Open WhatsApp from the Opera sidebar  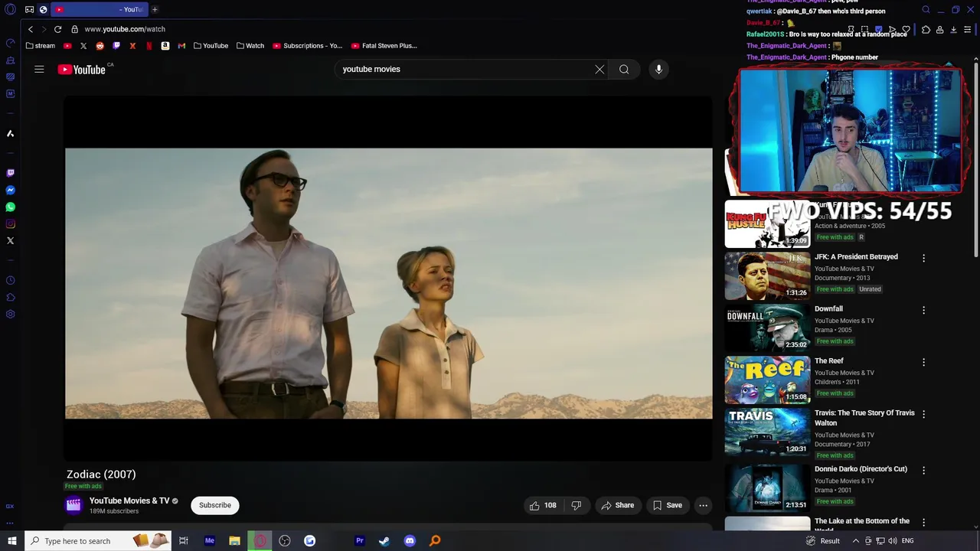pos(10,207)
